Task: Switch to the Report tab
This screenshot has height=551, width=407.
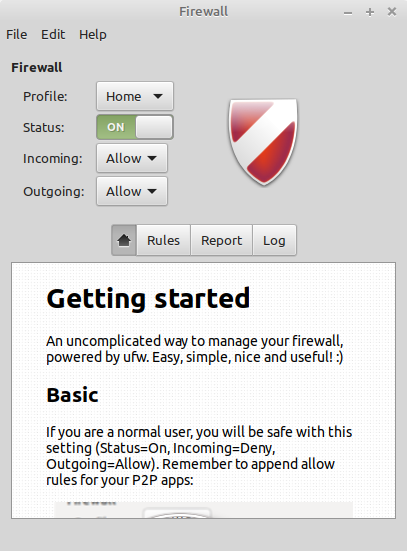Action: pos(221,240)
